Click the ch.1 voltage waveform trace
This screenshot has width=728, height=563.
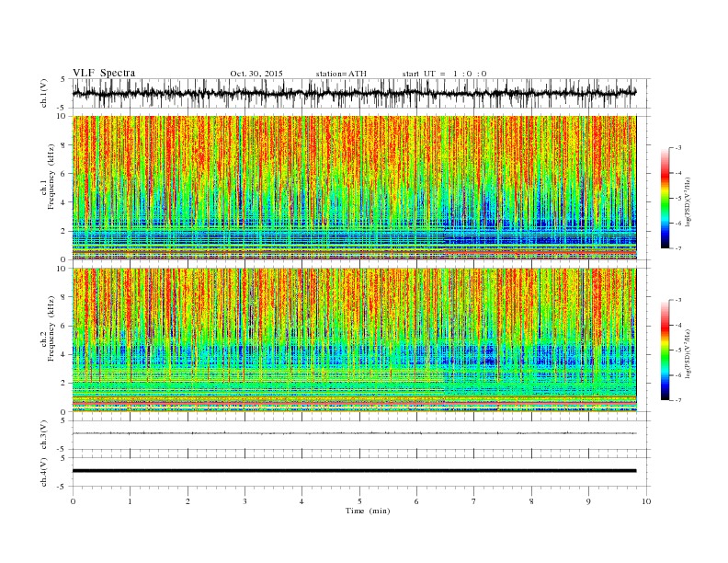click(354, 93)
